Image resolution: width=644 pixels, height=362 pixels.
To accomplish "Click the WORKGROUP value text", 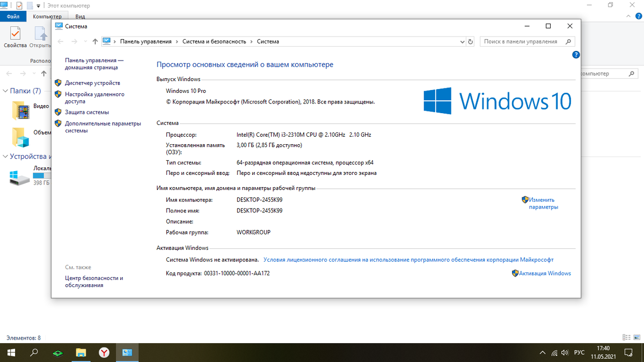I will coord(253,233).
